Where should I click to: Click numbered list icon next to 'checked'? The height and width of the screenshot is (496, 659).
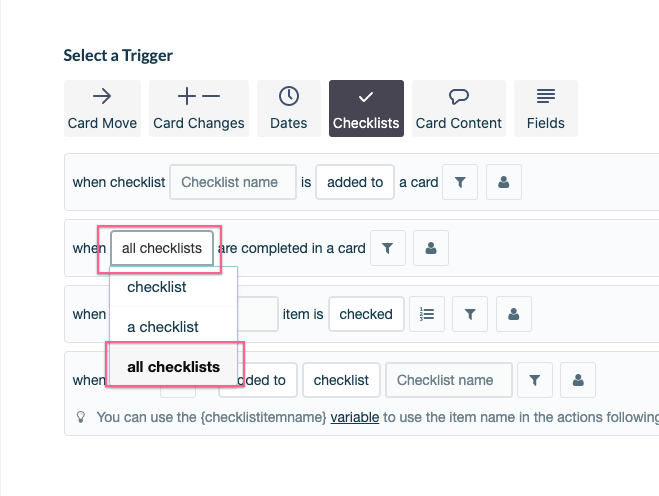tap(427, 314)
